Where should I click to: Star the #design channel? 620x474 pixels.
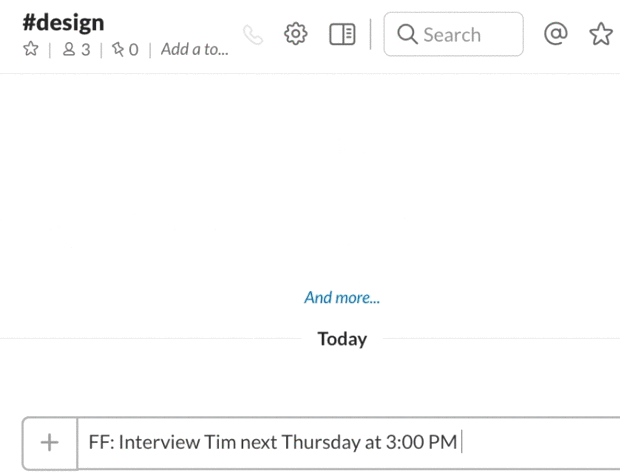coord(30,49)
